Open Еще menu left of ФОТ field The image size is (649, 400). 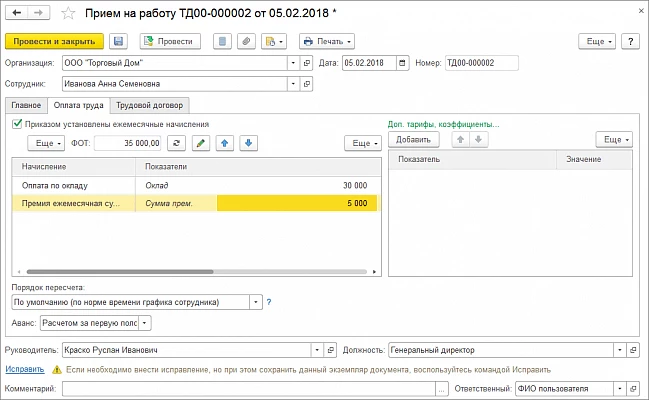[46, 143]
